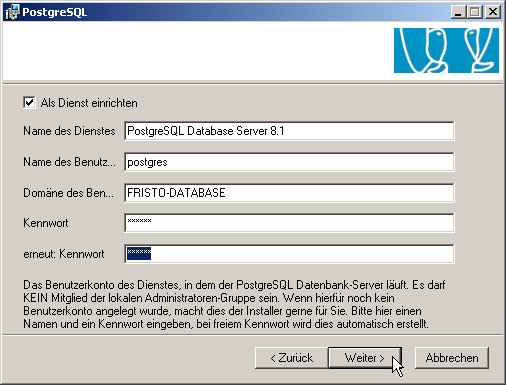This screenshot has height=385, width=506.
Task: Click the PostgreSQL title bar text
Action: (x=55, y=12)
